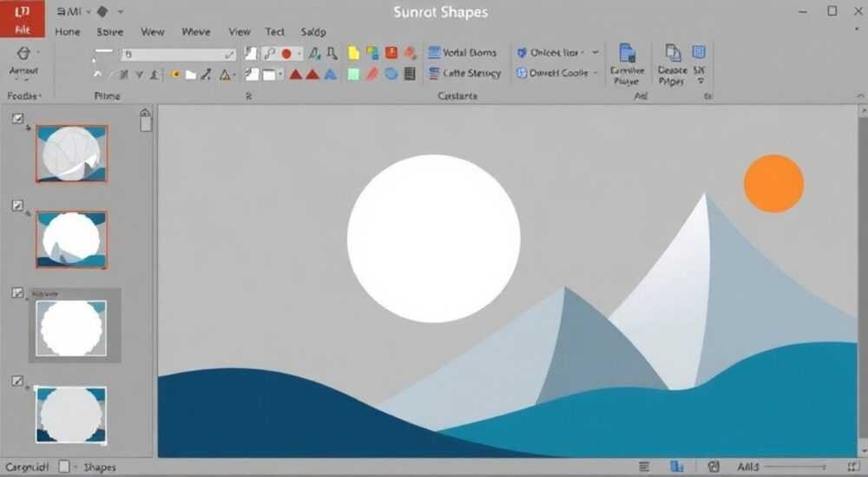Open the dropdown arrow under SK

pyautogui.click(x=700, y=82)
